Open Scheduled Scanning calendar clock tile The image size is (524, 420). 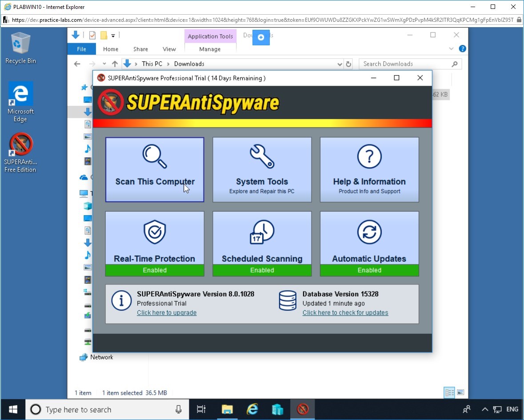pos(262,238)
